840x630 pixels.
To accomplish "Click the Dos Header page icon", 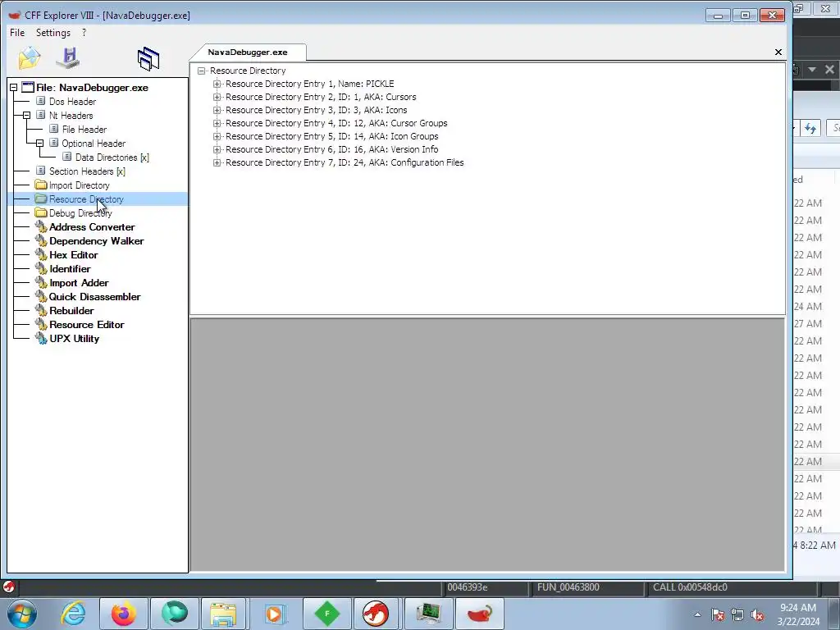I will (41, 101).
